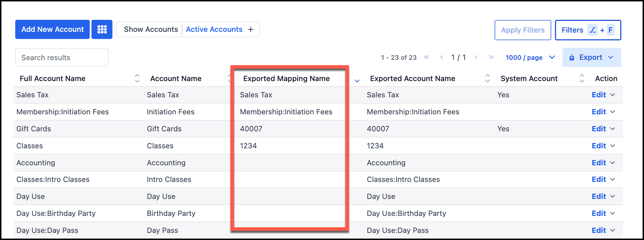644x240 pixels.
Task: Go to the previous page arrow
Action: coord(442,57)
